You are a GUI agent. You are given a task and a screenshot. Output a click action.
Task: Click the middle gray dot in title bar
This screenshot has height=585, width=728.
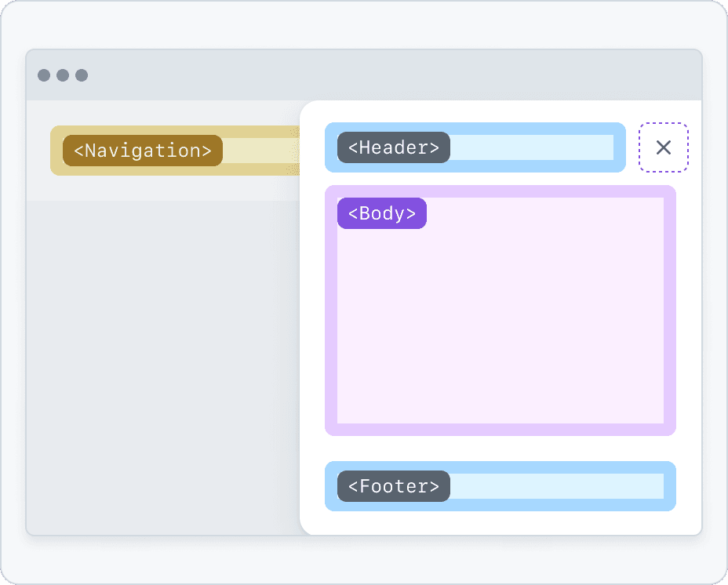click(x=63, y=75)
